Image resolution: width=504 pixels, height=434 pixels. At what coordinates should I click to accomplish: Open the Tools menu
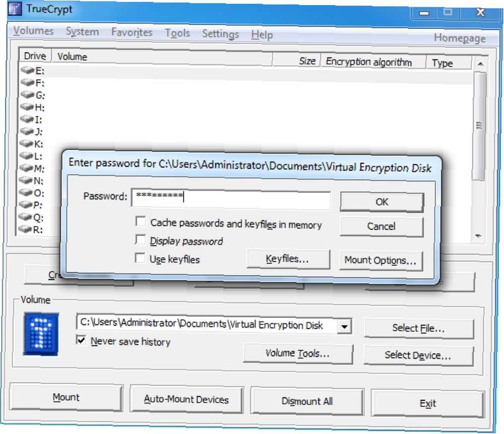point(177,33)
